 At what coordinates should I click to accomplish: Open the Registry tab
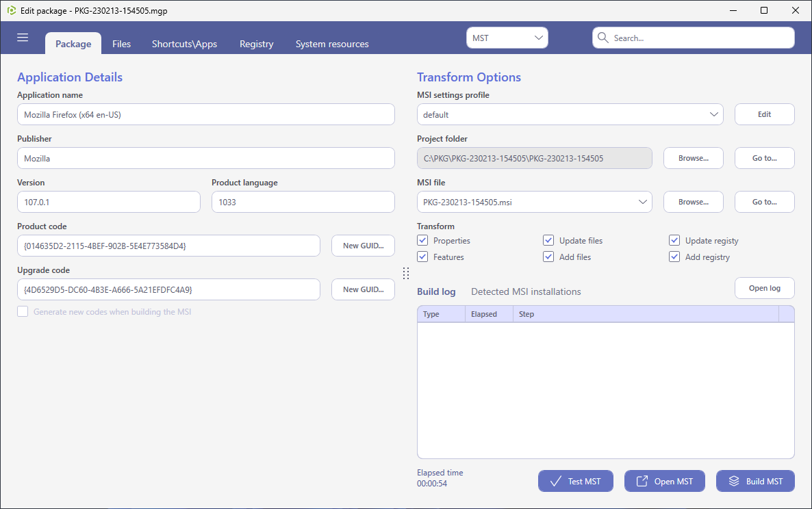tap(256, 44)
